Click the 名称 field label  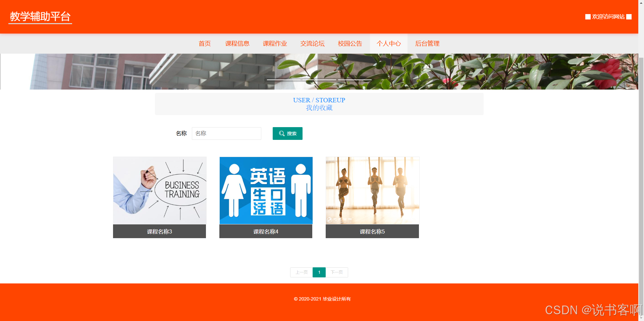(x=181, y=133)
